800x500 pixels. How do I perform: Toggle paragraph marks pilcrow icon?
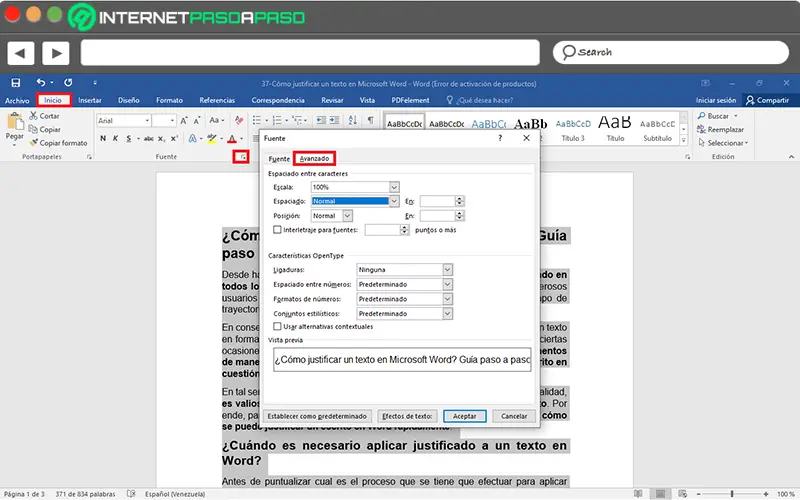coord(370,120)
